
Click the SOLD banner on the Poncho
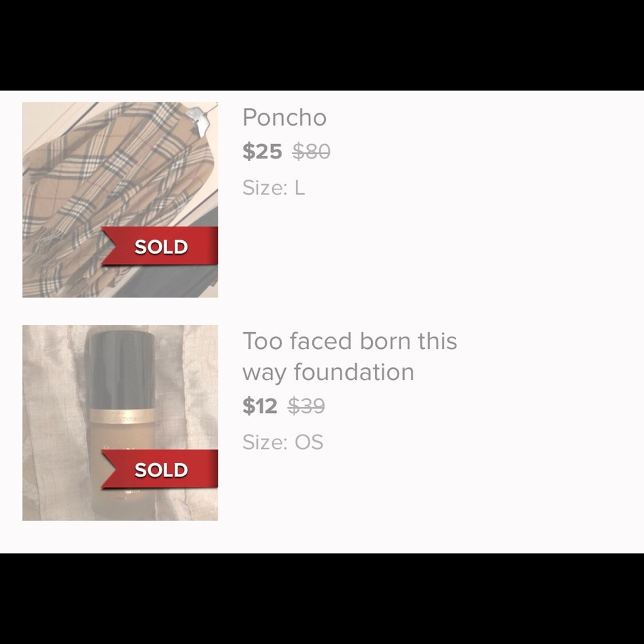point(160,246)
